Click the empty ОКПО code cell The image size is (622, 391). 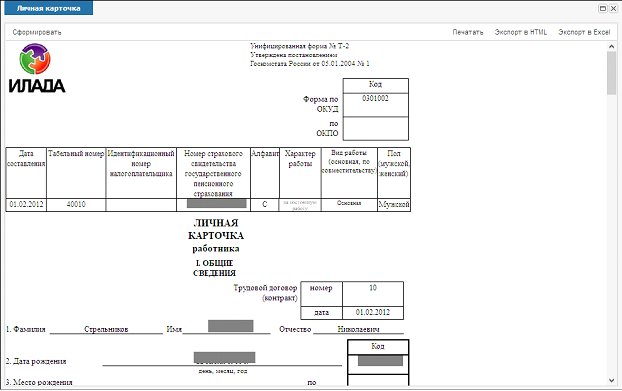(x=375, y=128)
